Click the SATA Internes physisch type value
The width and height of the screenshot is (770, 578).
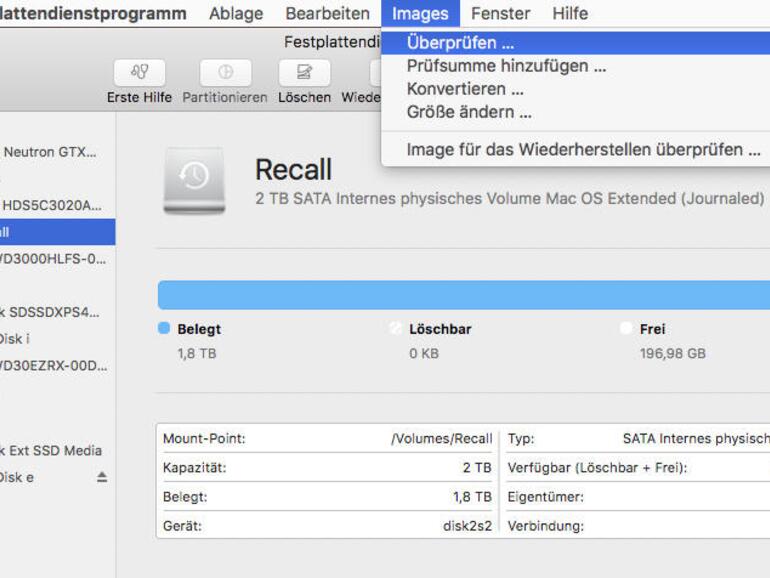[696, 439]
